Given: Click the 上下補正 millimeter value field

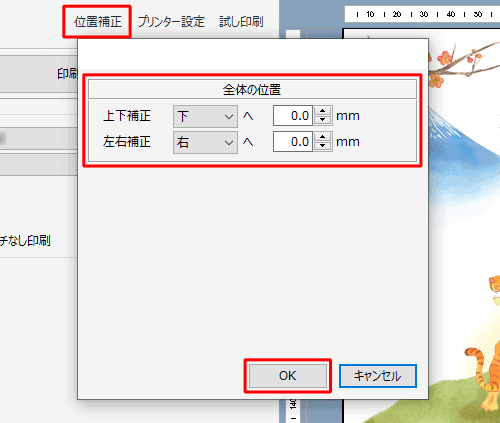Looking at the screenshot, I should point(293,116).
